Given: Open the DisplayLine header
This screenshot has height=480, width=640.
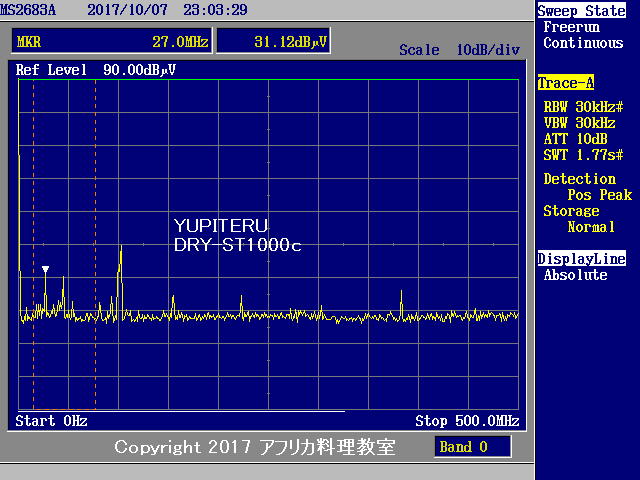Looking at the screenshot, I should (x=582, y=259).
